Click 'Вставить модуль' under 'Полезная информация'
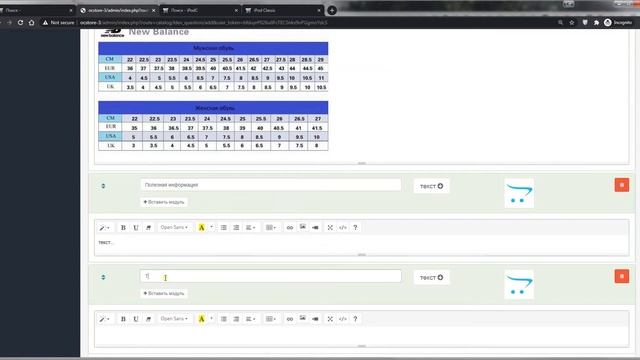The height and width of the screenshot is (360, 640). click(164, 202)
